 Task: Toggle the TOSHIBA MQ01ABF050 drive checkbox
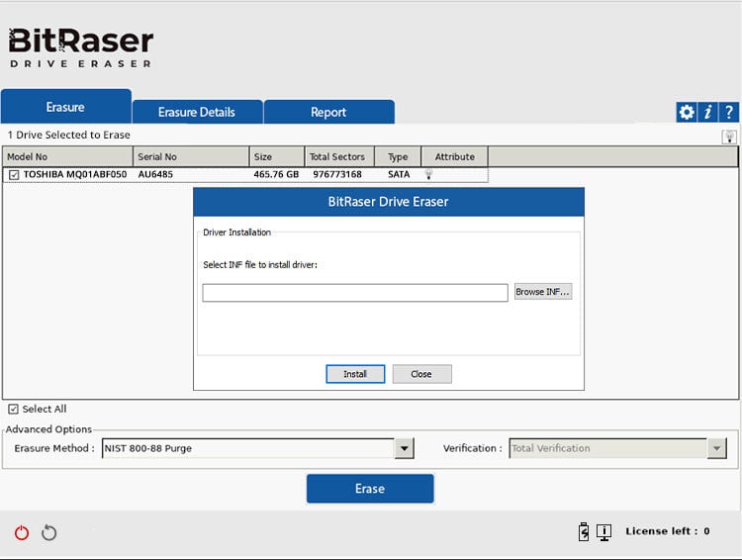[14, 175]
